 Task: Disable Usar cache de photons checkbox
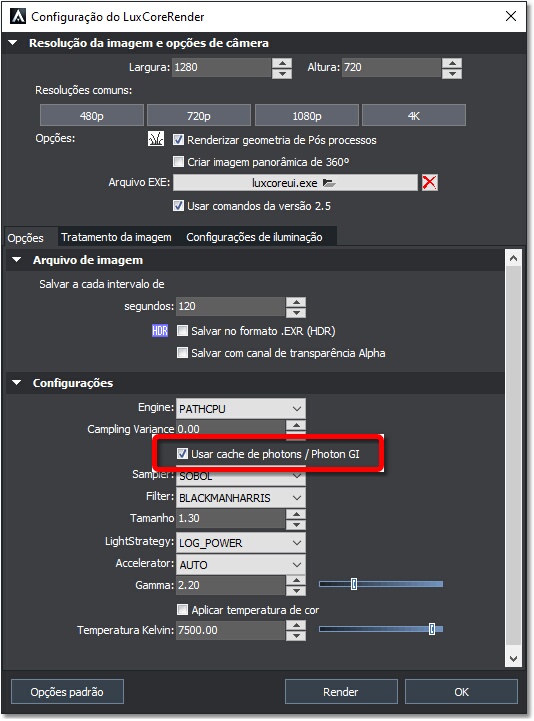click(182, 454)
